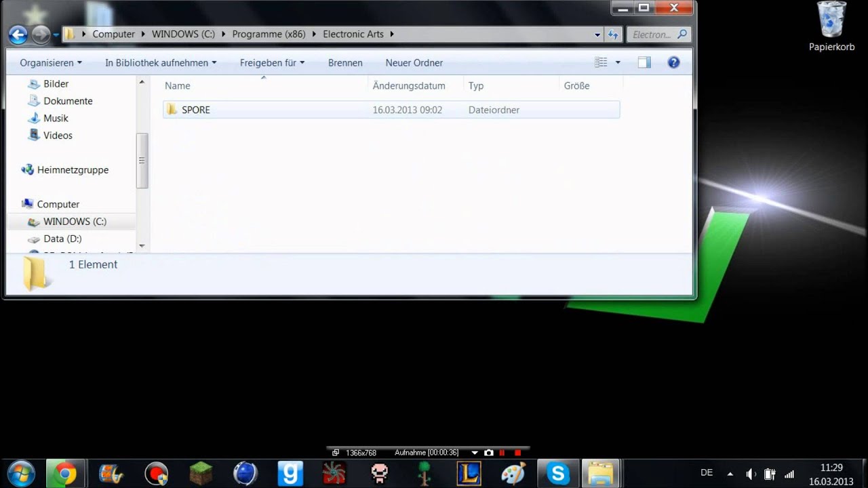The width and height of the screenshot is (868, 488).
Task: Click Electronic Arts breadcrumb
Action: pyautogui.click(x=353, y=34)
